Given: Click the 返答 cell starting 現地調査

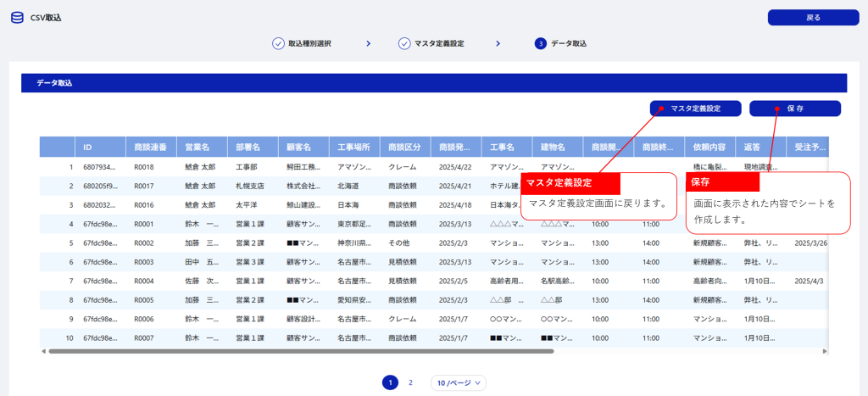Looking at the screenshot, I should pos(760,167).
